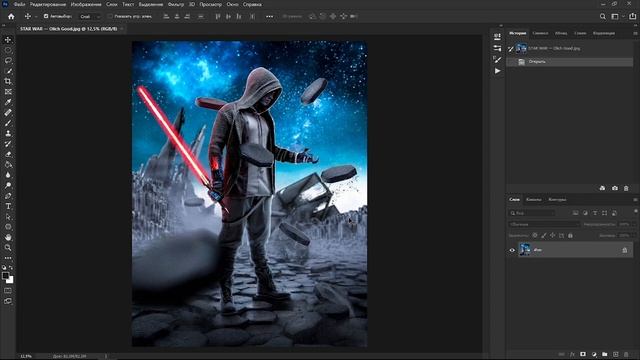Hide the layer using its eye icon
This screenshot has width=640, height=360.
512,250
